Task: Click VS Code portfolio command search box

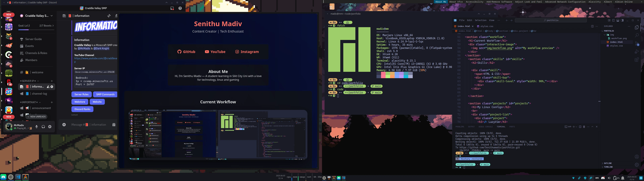Action: tap(551, 20)
